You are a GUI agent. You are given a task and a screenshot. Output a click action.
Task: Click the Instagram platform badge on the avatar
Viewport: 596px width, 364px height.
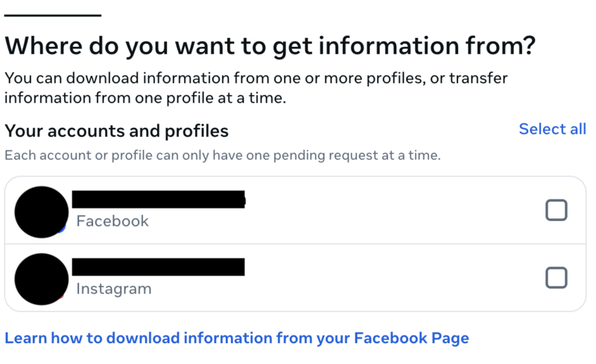(63, 296)
